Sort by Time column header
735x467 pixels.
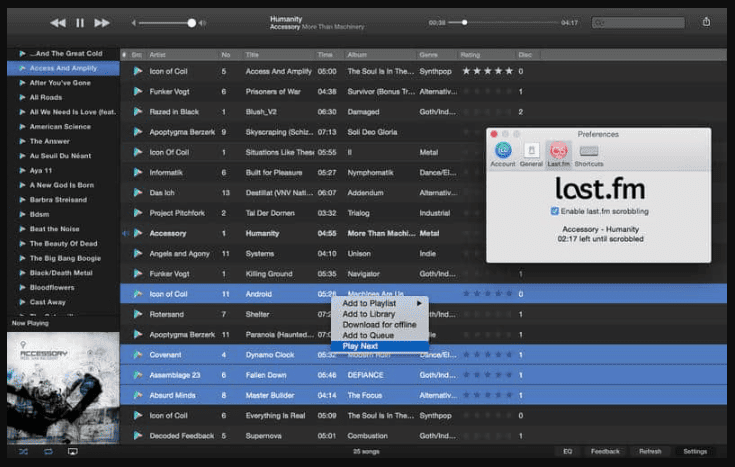329,55
